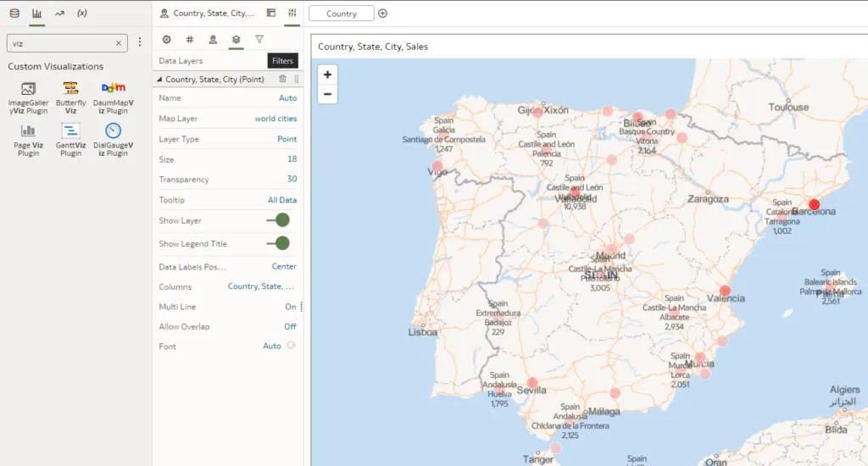This screenshot has width=868, height=466.
Task: Click the Filters funnel icon
Action: (x=259, y=39)
